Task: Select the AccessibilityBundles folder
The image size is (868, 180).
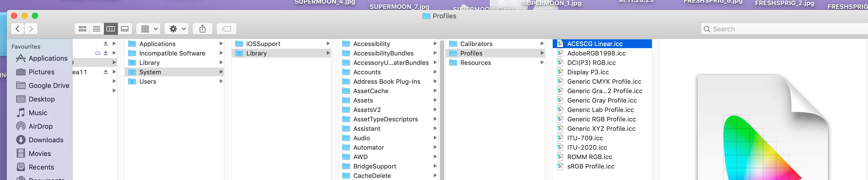Action: pyautogui.click(x=389, y=53)
